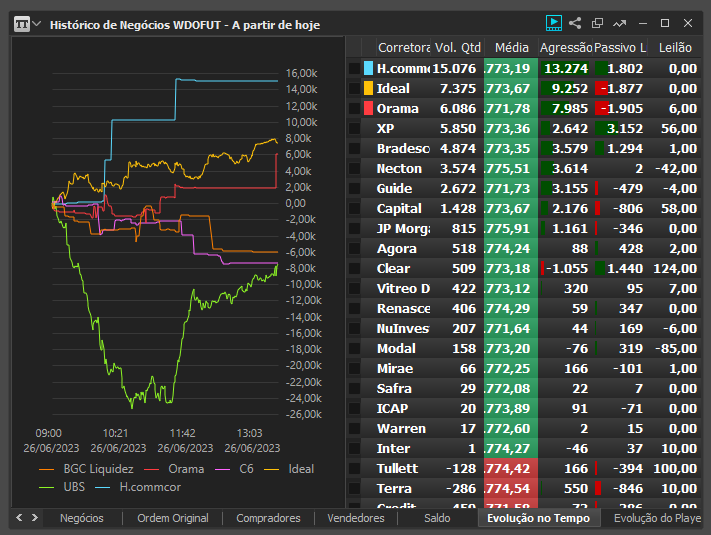
Task: Sort by the Vol. Qtd column header
Action: 458,48
